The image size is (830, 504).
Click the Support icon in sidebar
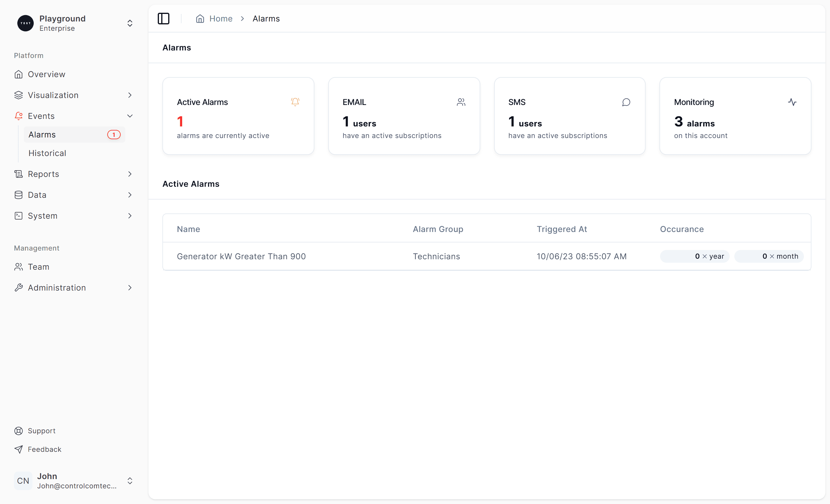click(x=18, y=430)
